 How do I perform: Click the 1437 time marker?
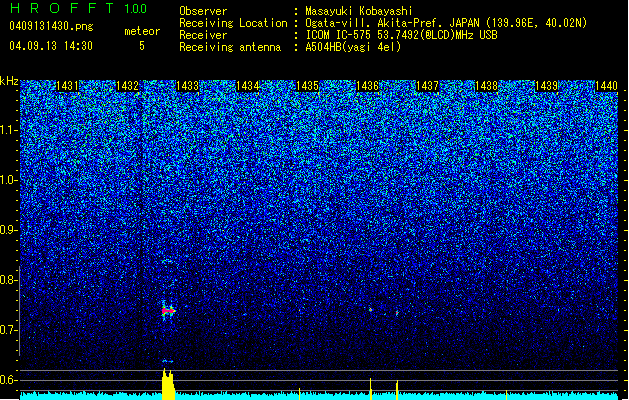[x=427, y=86]
